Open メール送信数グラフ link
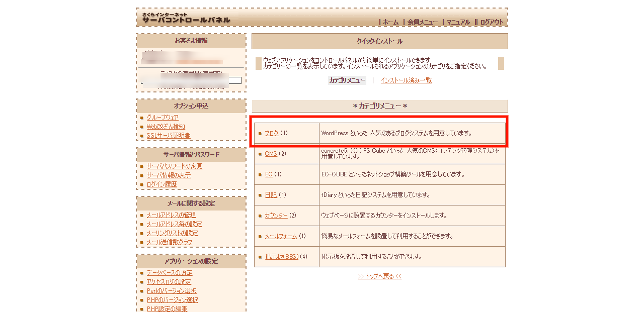 point(169,242)
